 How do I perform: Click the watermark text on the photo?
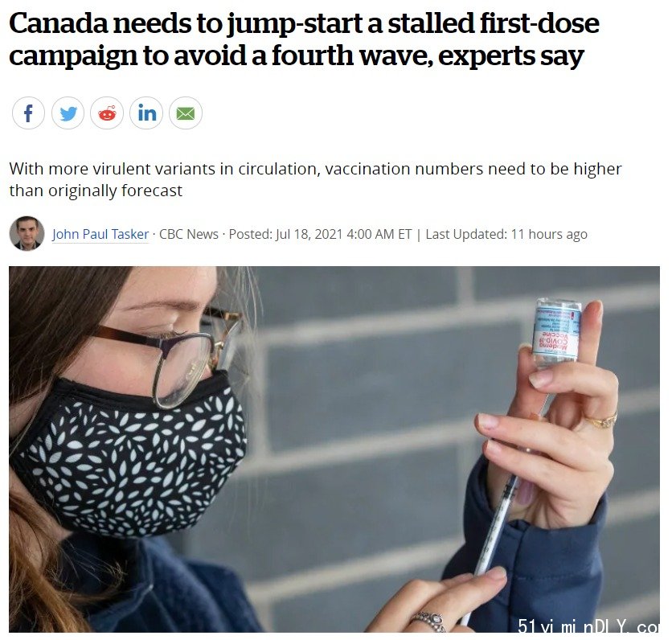pos(588,626)
